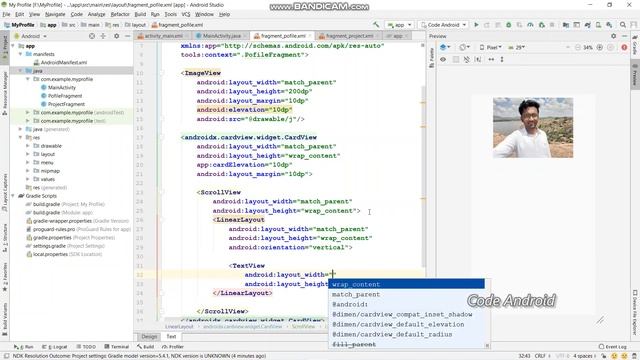640x360 pixels.
Task: Collapse the java folder node
Action: [x=20, y=71]
